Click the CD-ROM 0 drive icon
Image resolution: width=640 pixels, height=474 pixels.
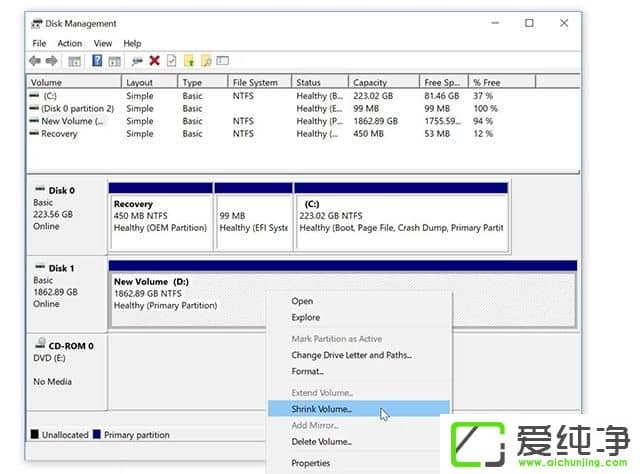(40, 343)
